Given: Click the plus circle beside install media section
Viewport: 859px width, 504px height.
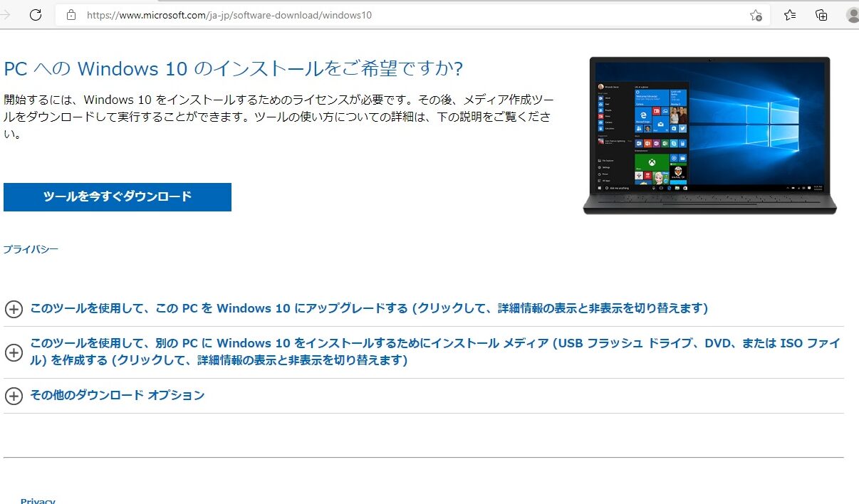Looking at the screenshot, I should (14, 352).
